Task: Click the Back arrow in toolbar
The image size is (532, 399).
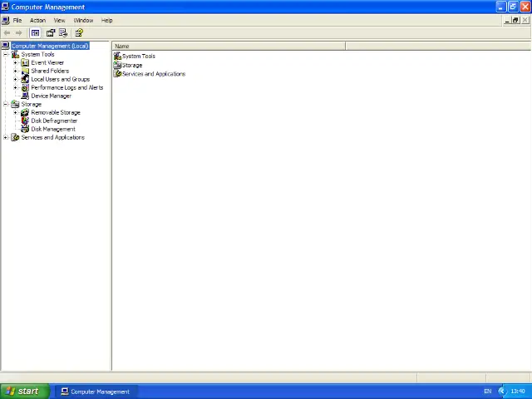Action: pos(7,33)
